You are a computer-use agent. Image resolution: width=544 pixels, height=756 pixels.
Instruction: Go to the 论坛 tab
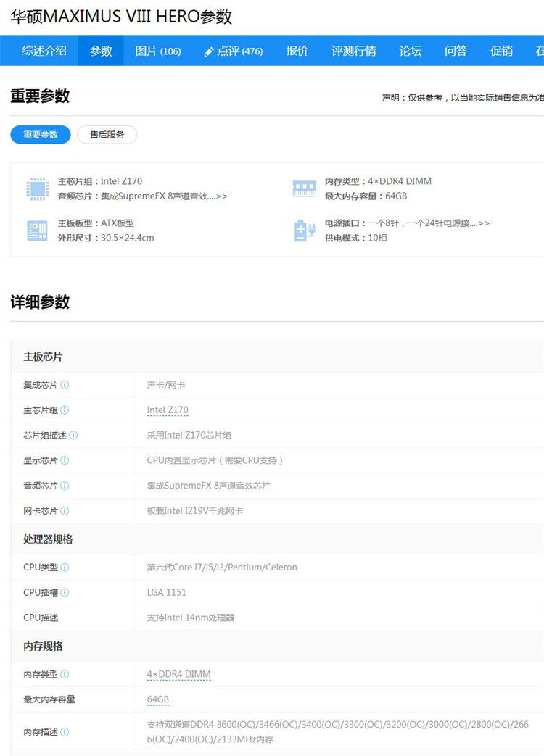(x=411, y=51)
